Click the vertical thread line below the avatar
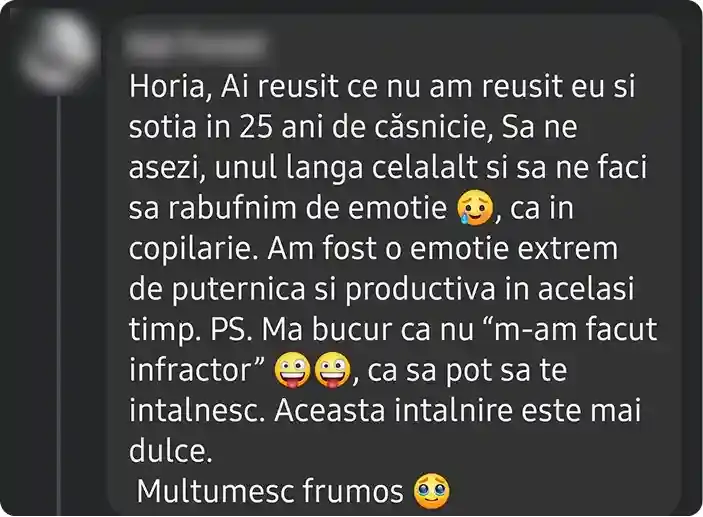The width and height of the screenshot is (703, 517). [x=59, y=305]
